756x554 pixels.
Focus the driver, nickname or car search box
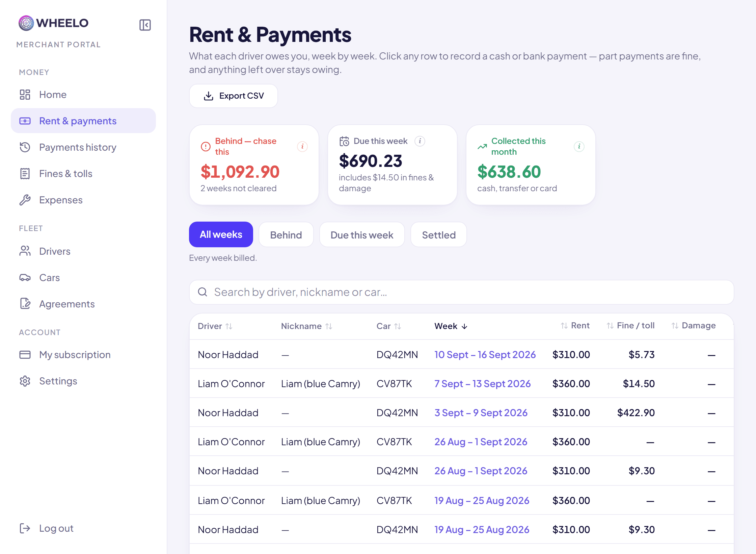[x=462, y=292]
